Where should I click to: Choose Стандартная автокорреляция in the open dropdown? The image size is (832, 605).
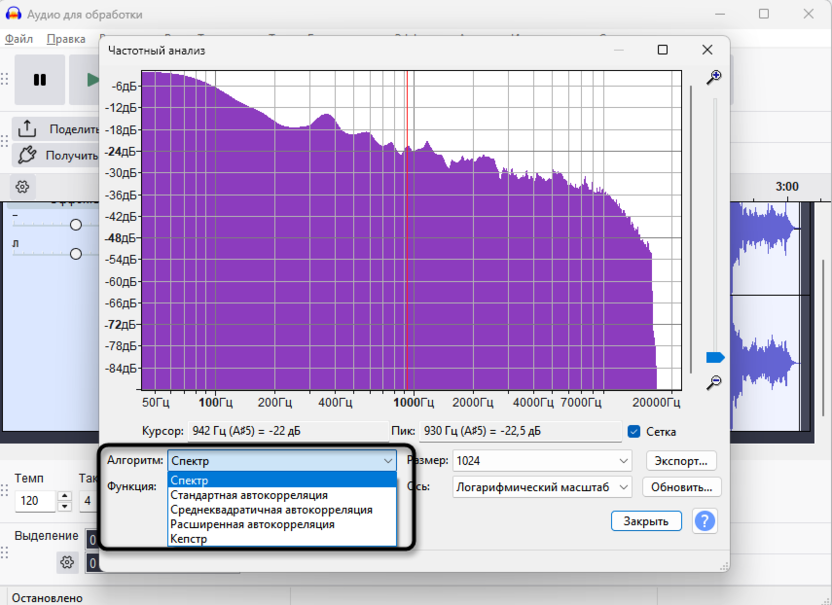point(250,495)
